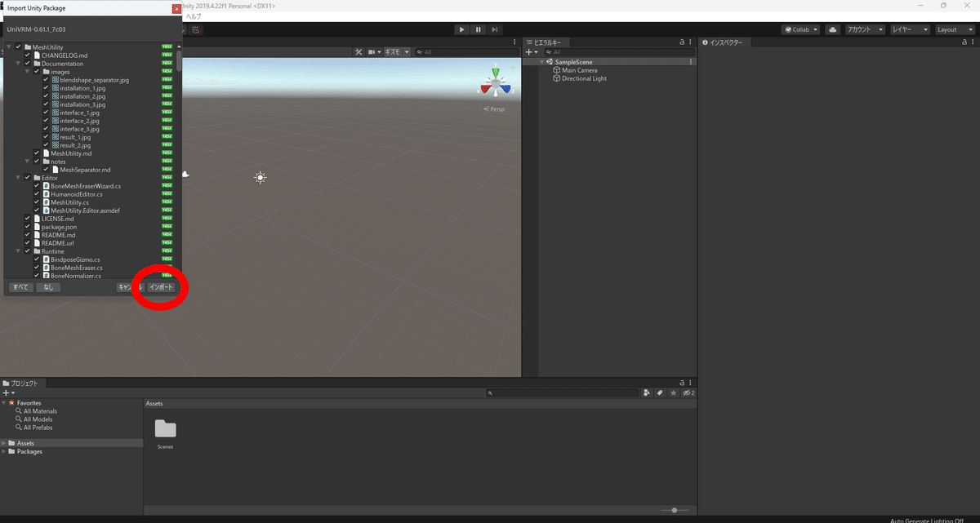Image resolution: width=980 pixels, height=523 pixels.
Task: Uncheck the LICENSE.md checkbox
Action: pos(27,219)
